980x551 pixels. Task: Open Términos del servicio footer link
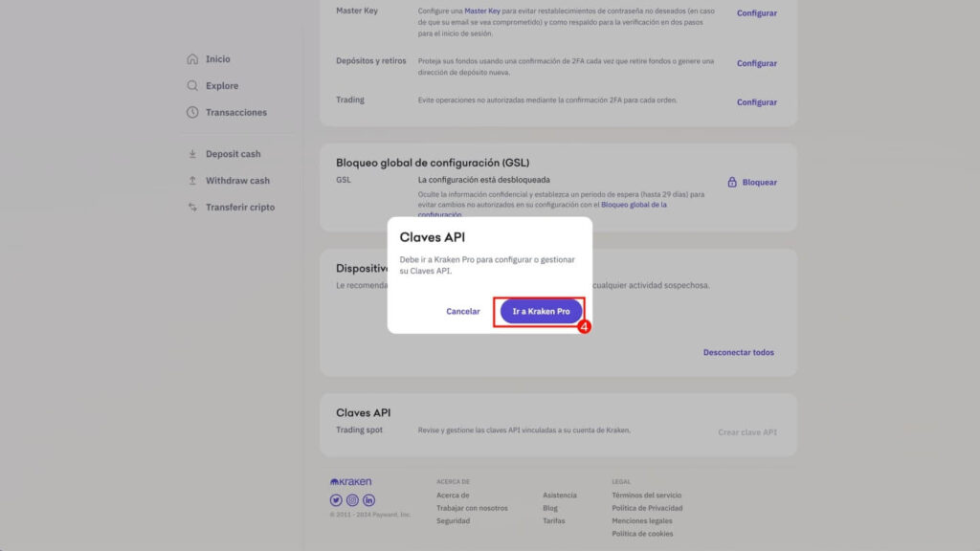pos(646,495)
